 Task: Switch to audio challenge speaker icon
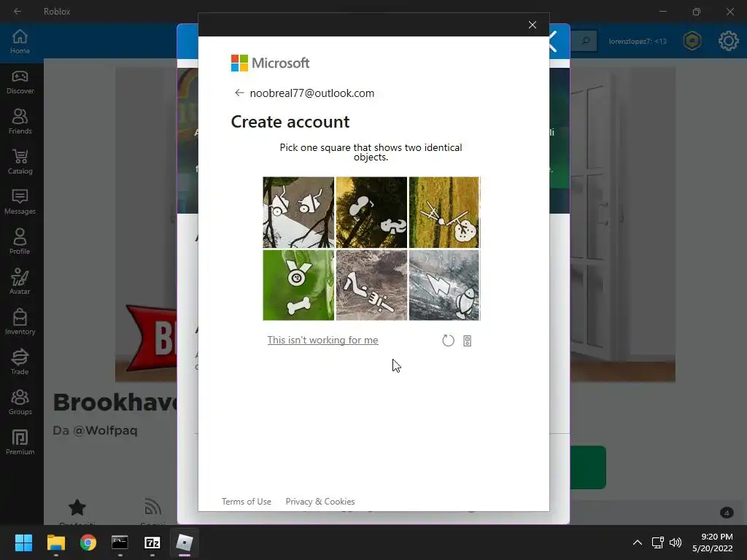468,341
